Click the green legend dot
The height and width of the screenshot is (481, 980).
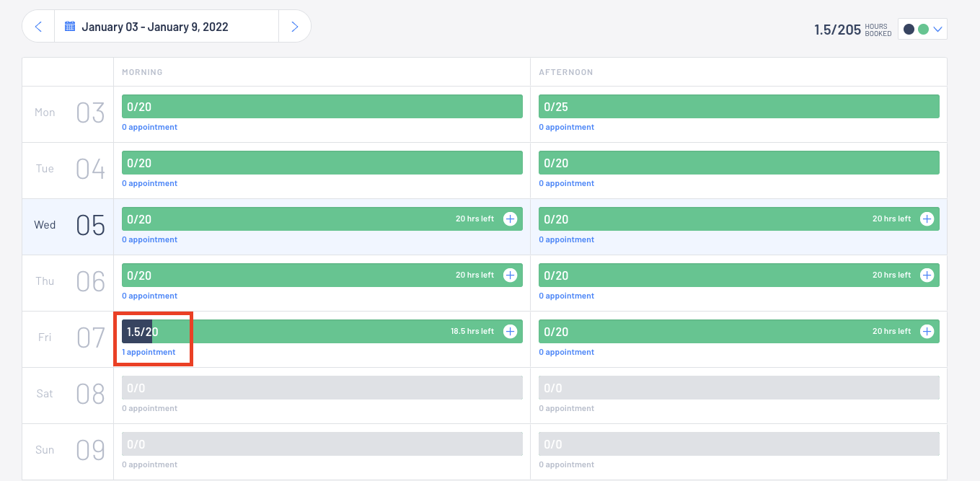923,30
